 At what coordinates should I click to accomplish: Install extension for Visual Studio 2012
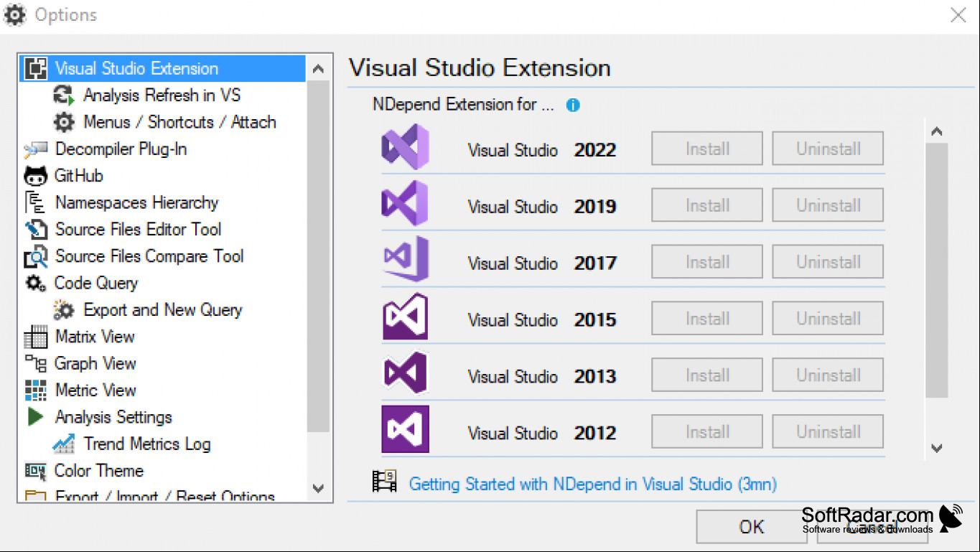[x=707, y=431]
